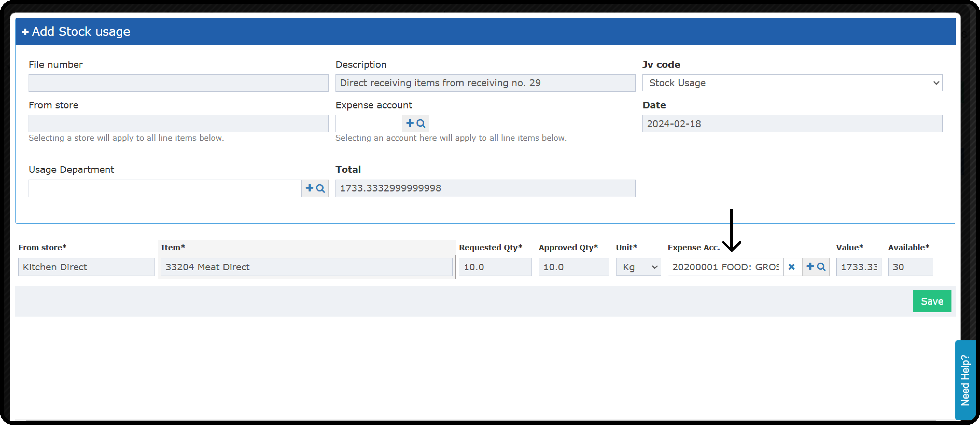The width and height of the screenshot is (980, 425).
Task: Click the search magnifier beside Usage Department
Action: [x=320, y=188]
